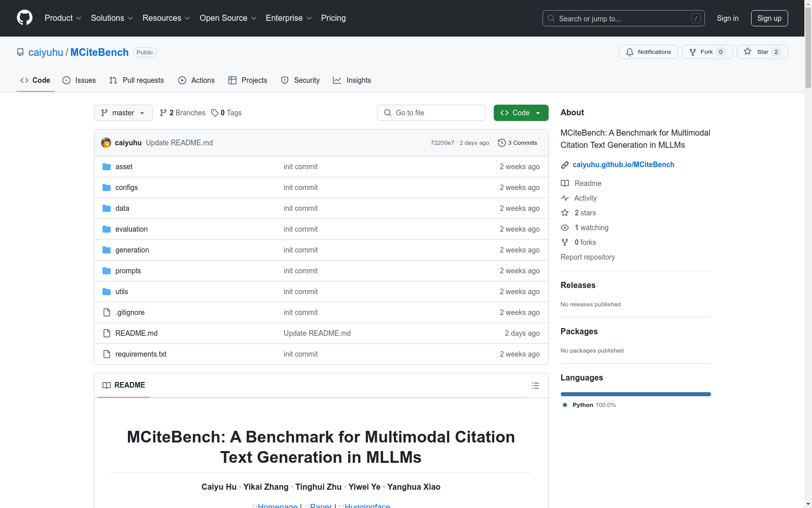Expand the Solutions menu

(x=112, y=18)
